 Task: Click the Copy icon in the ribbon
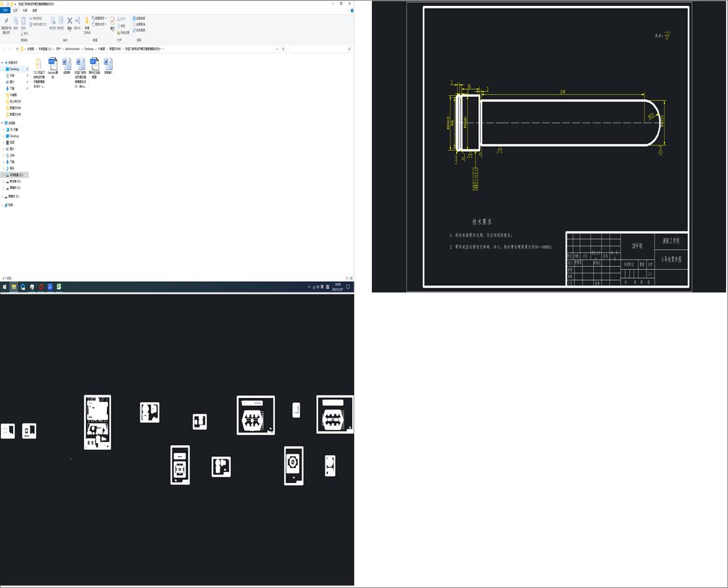tap(15, 23)
